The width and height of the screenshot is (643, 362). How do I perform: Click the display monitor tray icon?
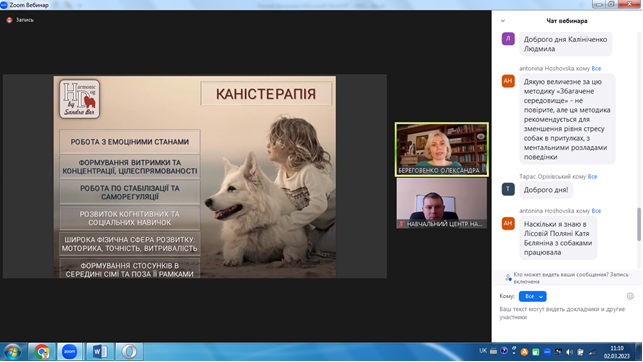coord(558,352)
